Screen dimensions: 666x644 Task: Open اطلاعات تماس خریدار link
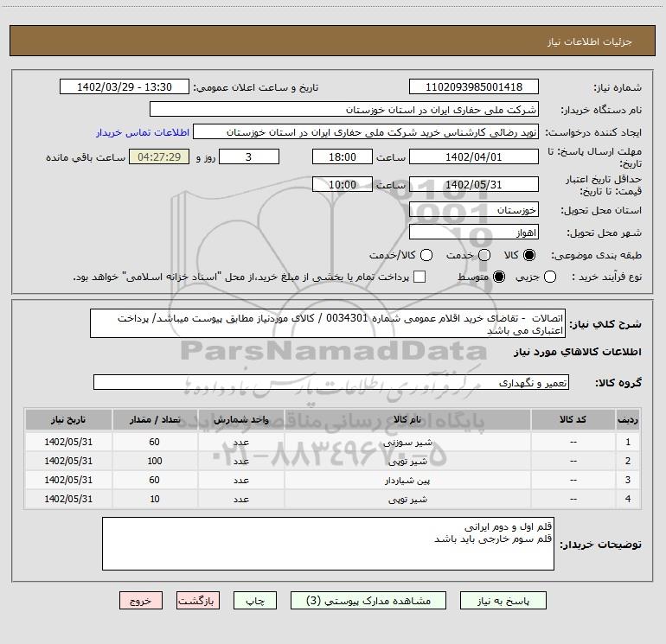[x=143, y=132]
